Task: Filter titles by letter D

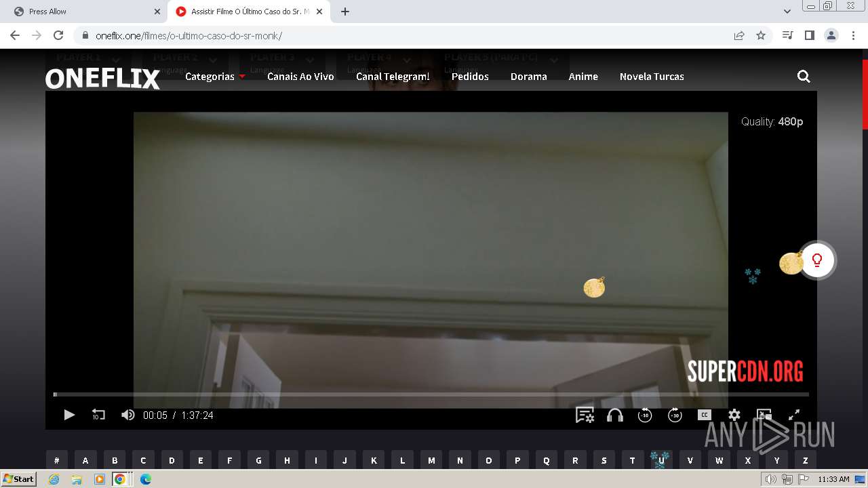Action: click(172, 460)
